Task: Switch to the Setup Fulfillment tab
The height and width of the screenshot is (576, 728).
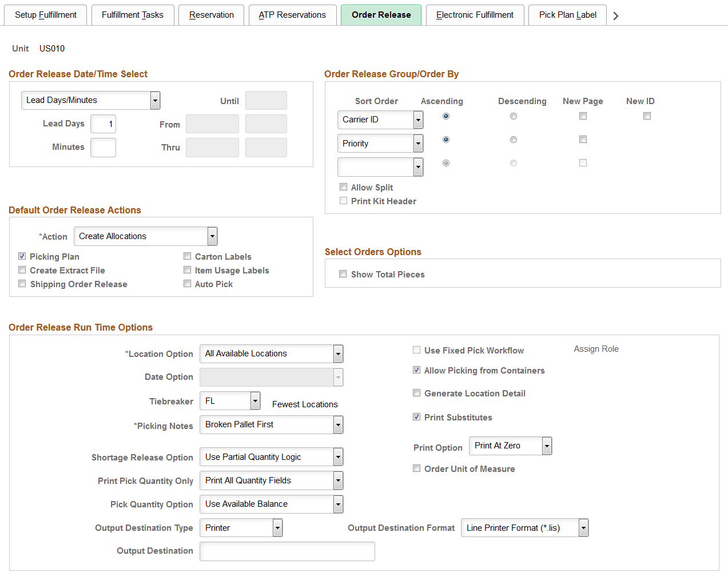Action: pyautogui.click(x=45, y=15)
